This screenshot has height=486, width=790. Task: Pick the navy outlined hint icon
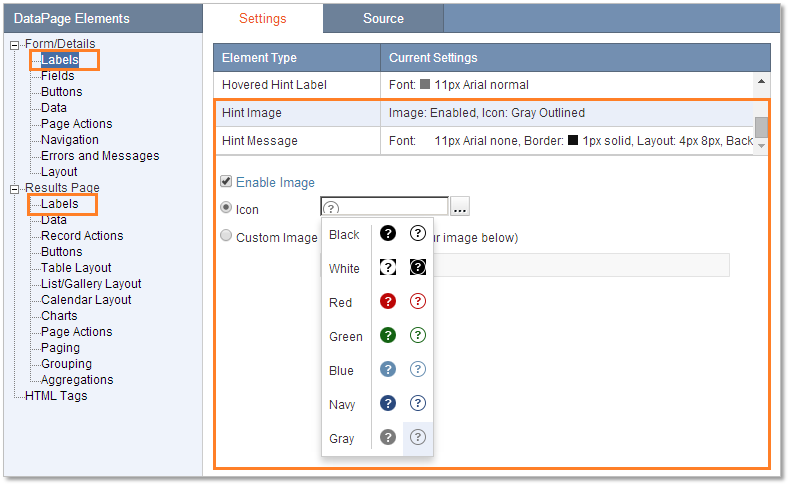[x=418, y=404]
